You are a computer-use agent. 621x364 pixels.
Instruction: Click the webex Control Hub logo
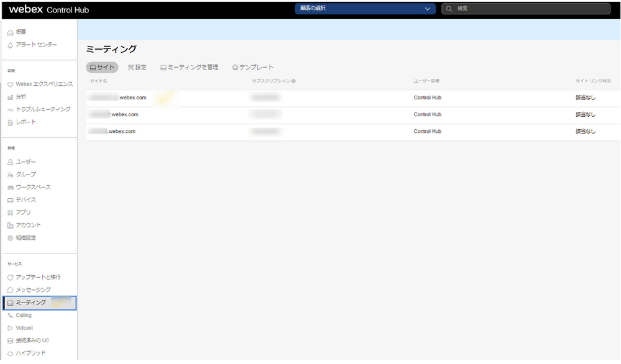pyautogui.click(x=48, y=9)
